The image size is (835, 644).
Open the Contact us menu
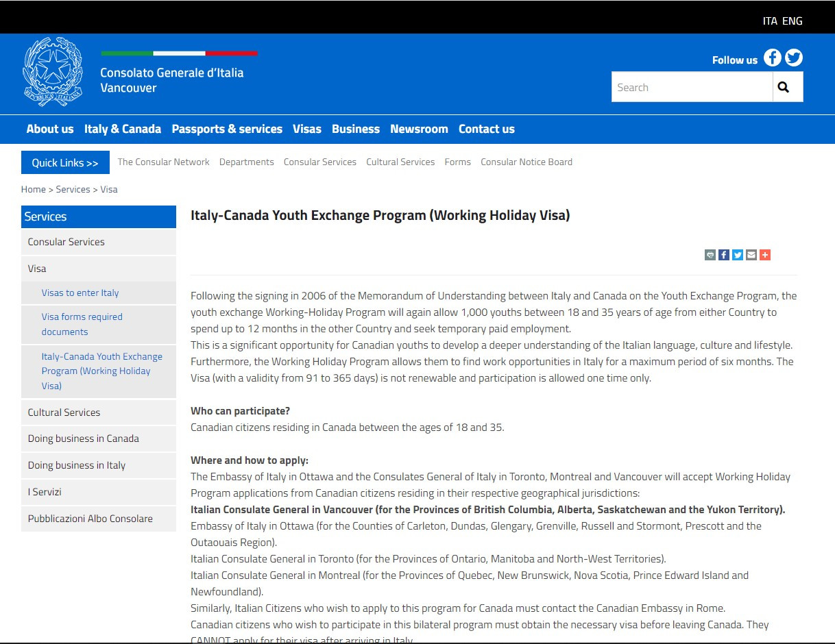coord(487,129)
